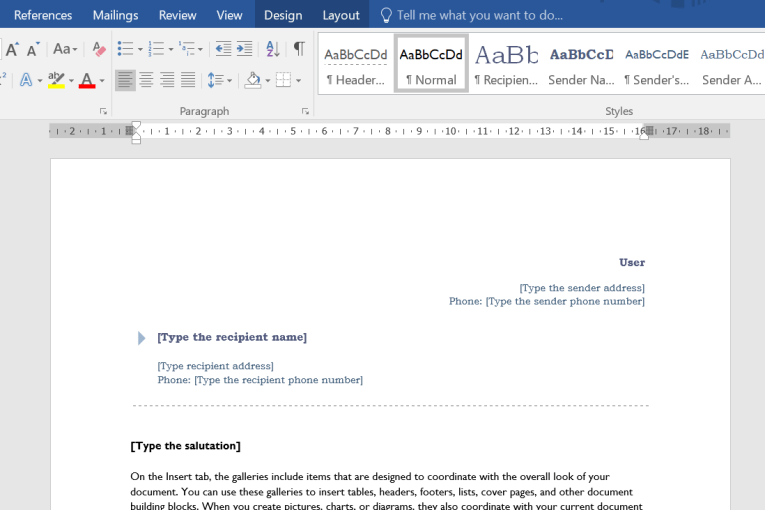The height and width of the screenshot is (510, 765).
Task: Click the right indent ruler marker
Action: click(x=644, y=137)
